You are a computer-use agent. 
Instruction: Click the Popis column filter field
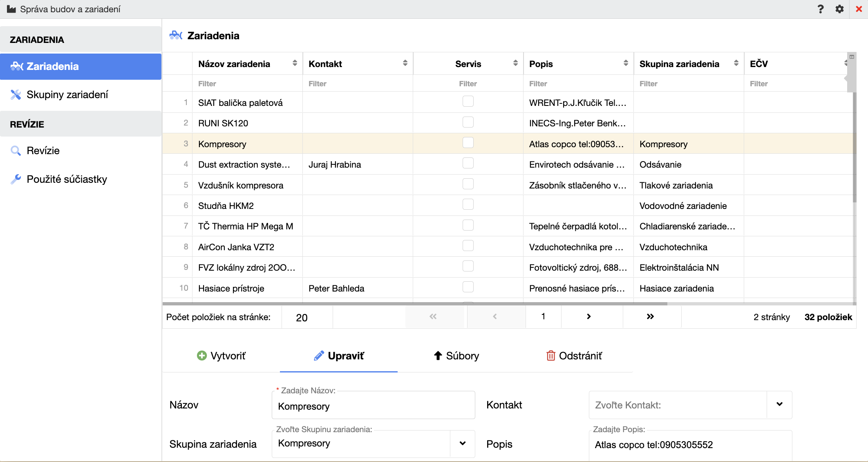pos(576,83)
